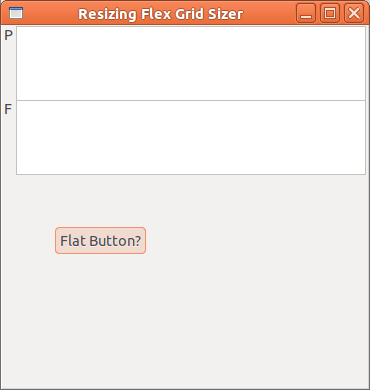
Task: Click the F label
Action: pos(8,109)
